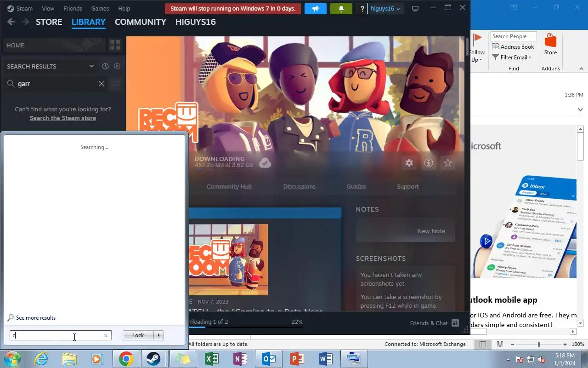
Task: Go to the STORE tab
Action: (x=49, y=22)
